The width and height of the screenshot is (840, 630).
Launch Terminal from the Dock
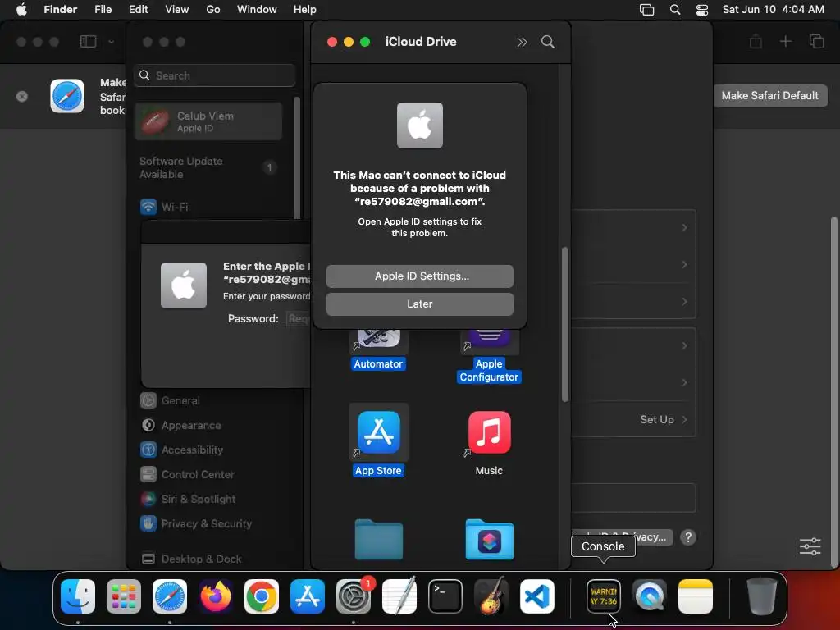click(445, 596)
